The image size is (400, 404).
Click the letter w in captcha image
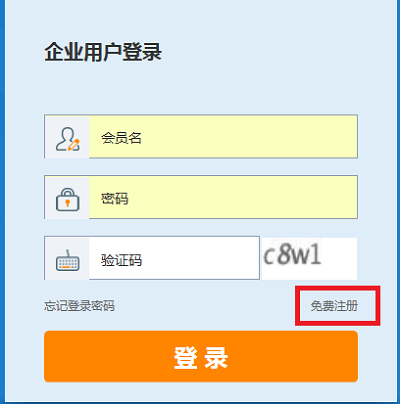(x=301, y=257)
